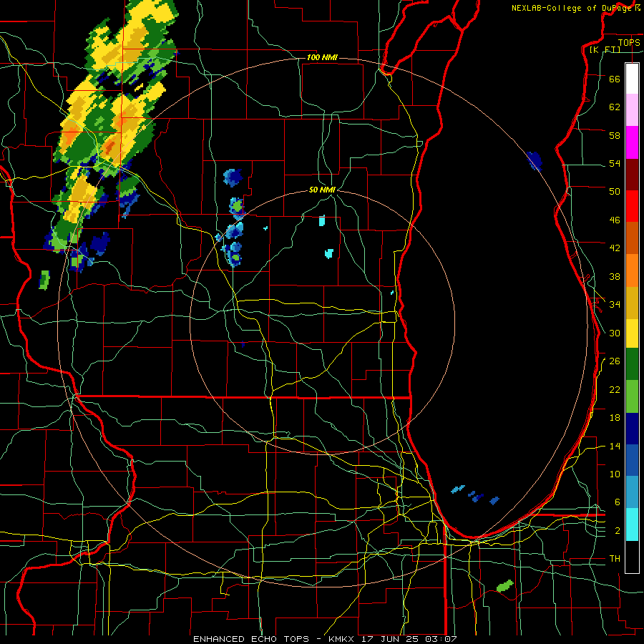Click the K FT units label
Viewport: 644px width, 644px height.
point(605,49)
